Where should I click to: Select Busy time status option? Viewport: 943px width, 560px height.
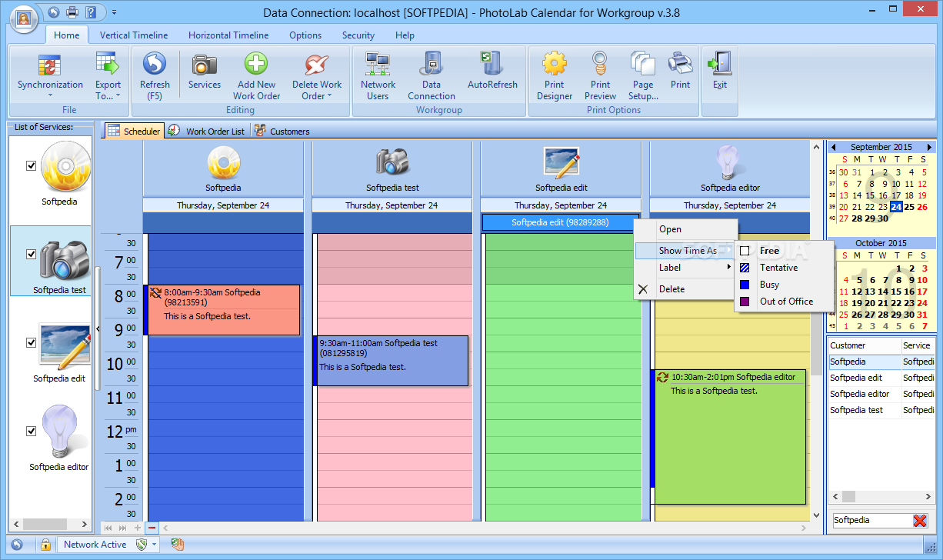785,285
